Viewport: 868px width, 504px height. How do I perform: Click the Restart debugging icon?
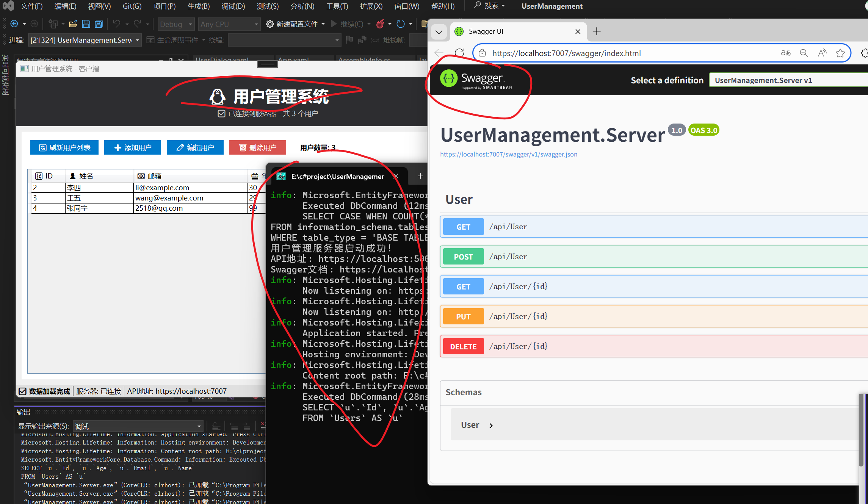(x=400, y=24)
